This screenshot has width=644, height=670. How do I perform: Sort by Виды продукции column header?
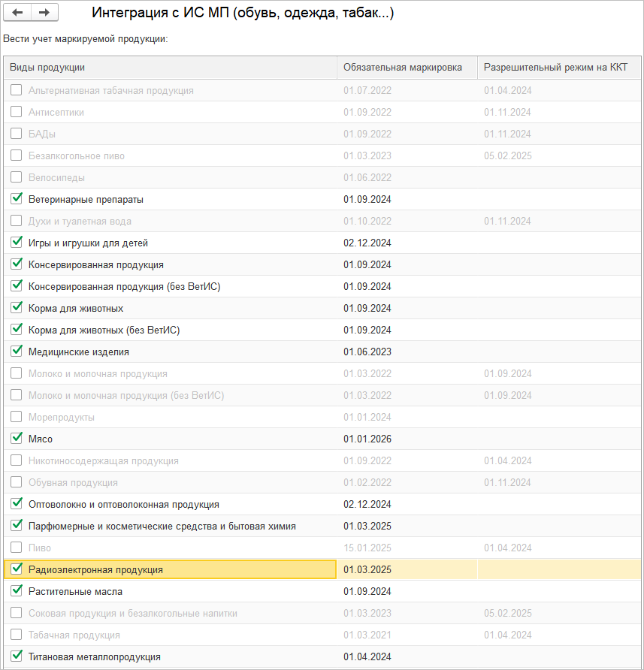pos(170,68)
